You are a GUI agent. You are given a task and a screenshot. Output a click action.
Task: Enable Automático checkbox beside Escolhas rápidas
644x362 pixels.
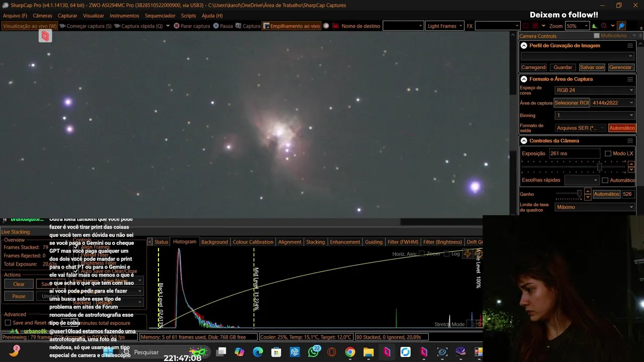[x=605, y=180]
